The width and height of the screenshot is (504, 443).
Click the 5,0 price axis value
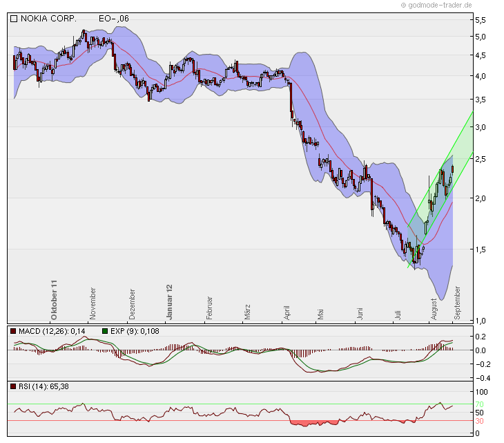[481, 37]
